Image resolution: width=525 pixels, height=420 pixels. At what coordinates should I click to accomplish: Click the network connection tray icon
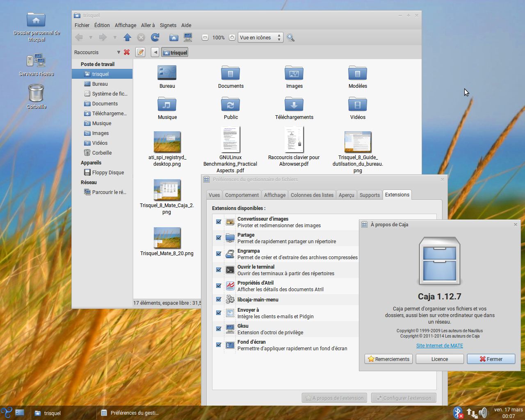click(472, 413)
